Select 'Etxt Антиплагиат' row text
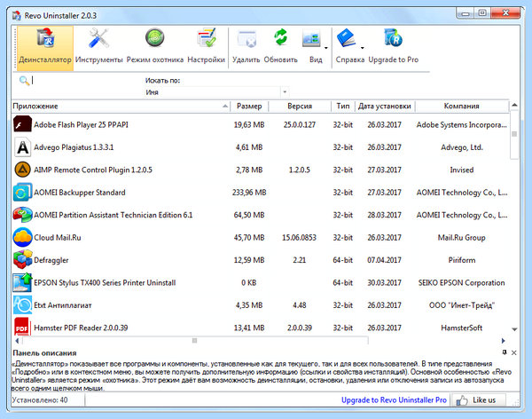The height and width of the screenshot is (419, 532). click(63, 305)
